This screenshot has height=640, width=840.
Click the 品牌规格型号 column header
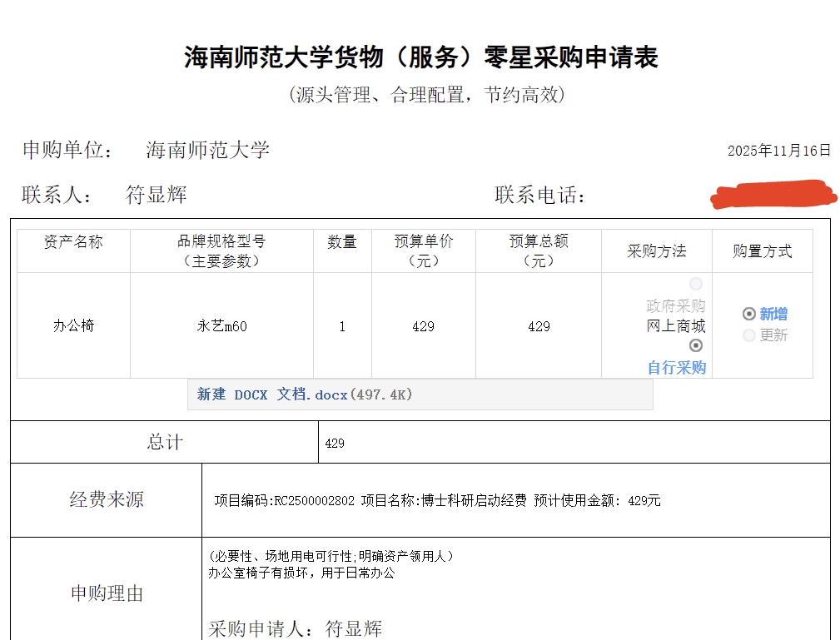point(221,251)
